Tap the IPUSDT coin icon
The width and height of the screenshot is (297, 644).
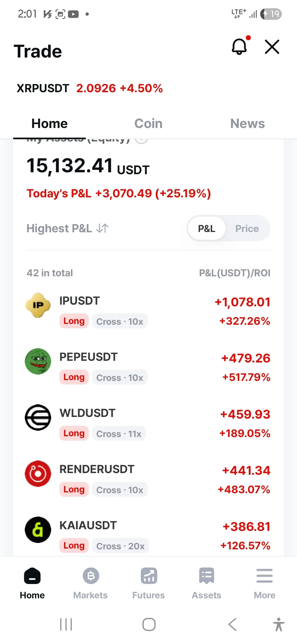tap(38, 305)
